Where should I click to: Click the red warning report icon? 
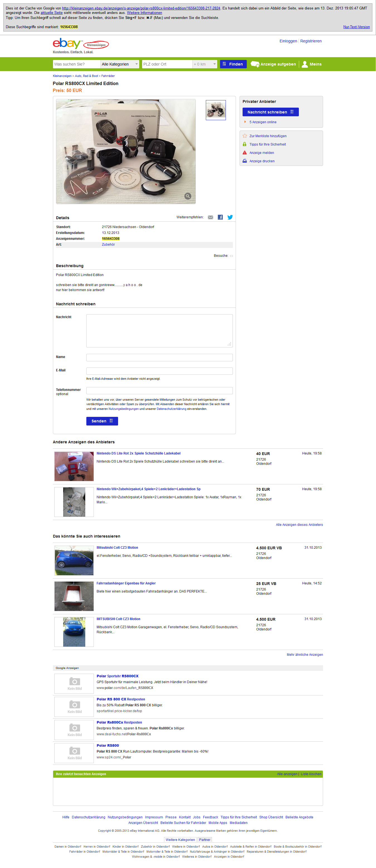[245, 153]
